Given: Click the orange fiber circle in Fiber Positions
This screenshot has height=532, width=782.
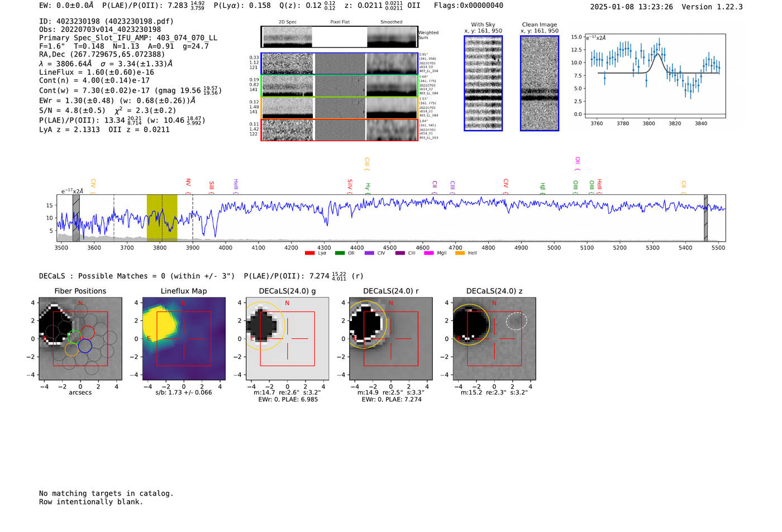Looking at the screenshot, I should 71,349.
